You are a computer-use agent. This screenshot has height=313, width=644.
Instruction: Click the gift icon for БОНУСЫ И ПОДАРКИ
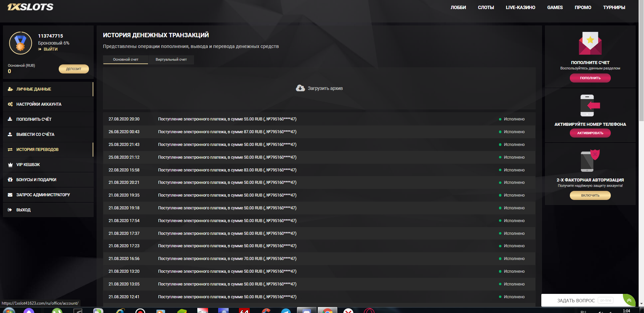10,179
